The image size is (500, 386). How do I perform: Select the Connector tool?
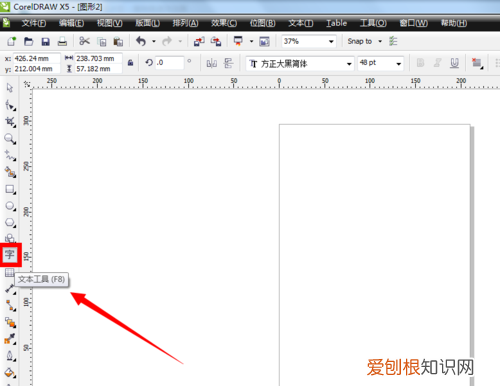(10, 306)
